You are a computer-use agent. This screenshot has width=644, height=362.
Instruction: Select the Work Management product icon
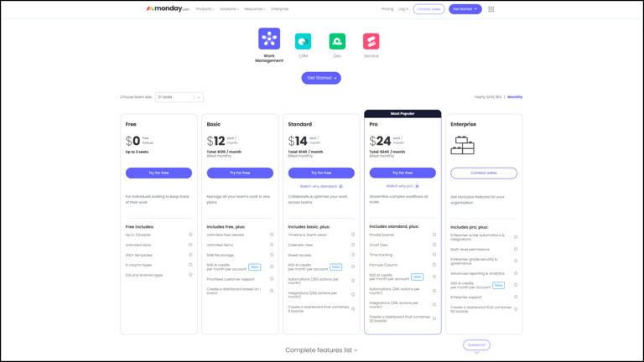pos(269,39)
